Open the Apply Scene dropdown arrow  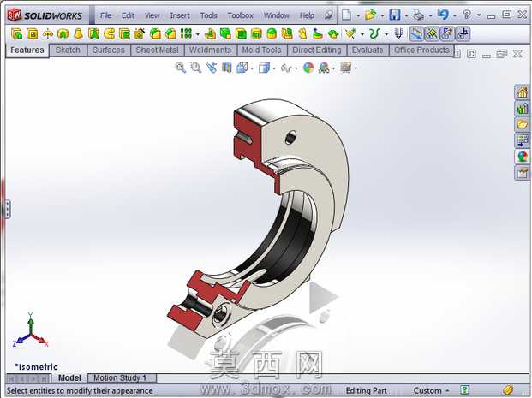point(334,68)
